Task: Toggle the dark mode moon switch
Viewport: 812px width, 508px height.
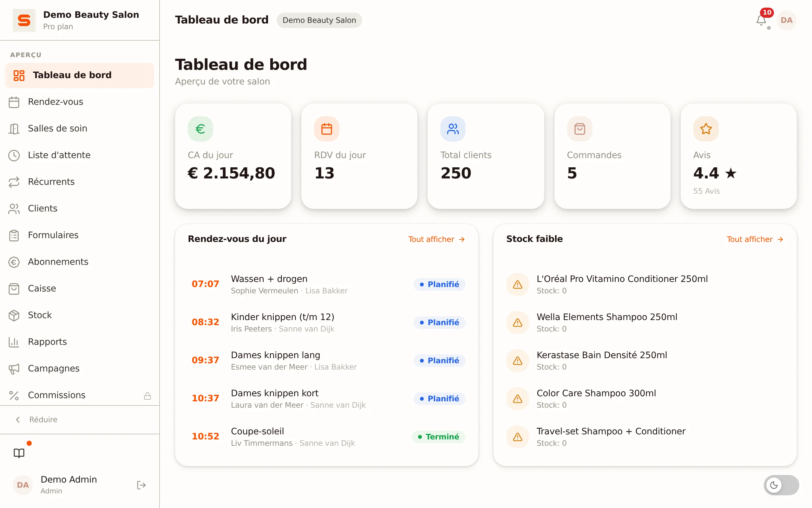Action: coord(781,485)
